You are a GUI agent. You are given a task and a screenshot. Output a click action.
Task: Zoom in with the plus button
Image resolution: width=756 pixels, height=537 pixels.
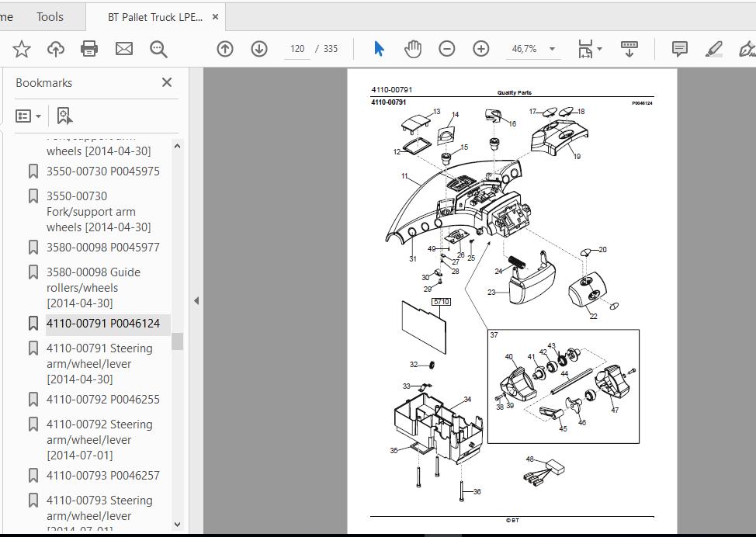(481, 49)
